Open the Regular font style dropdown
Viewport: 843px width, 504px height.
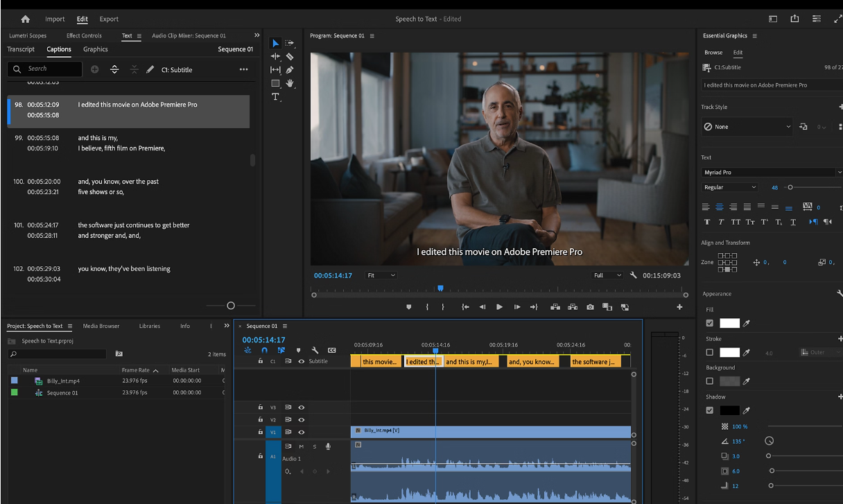coord(729,187)
